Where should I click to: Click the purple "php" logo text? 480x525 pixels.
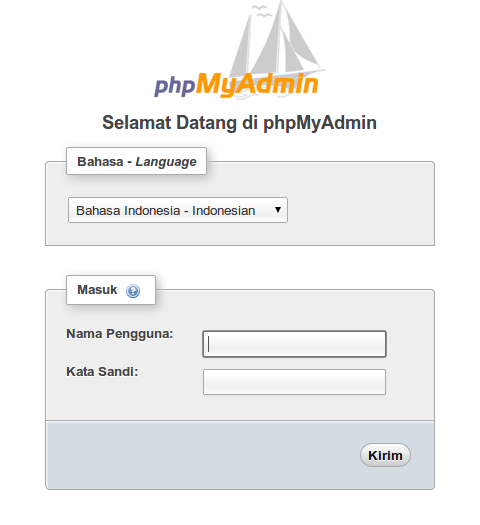click(x=174, y=85)
